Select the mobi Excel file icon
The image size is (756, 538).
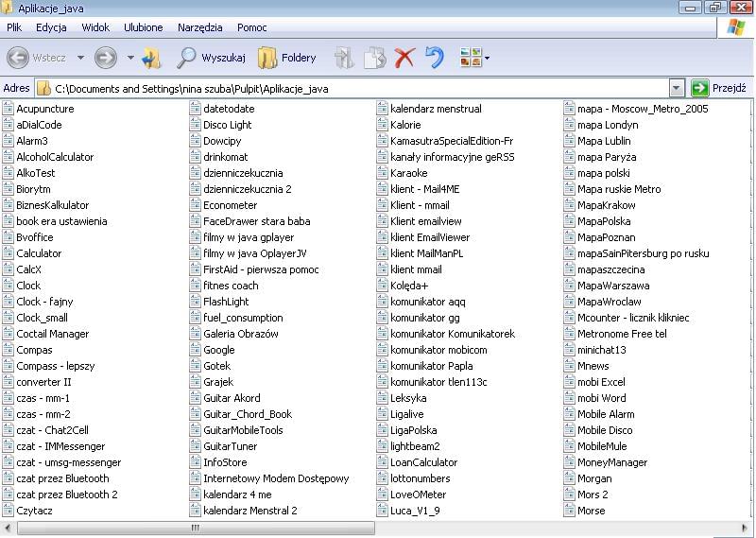[569, 382]
